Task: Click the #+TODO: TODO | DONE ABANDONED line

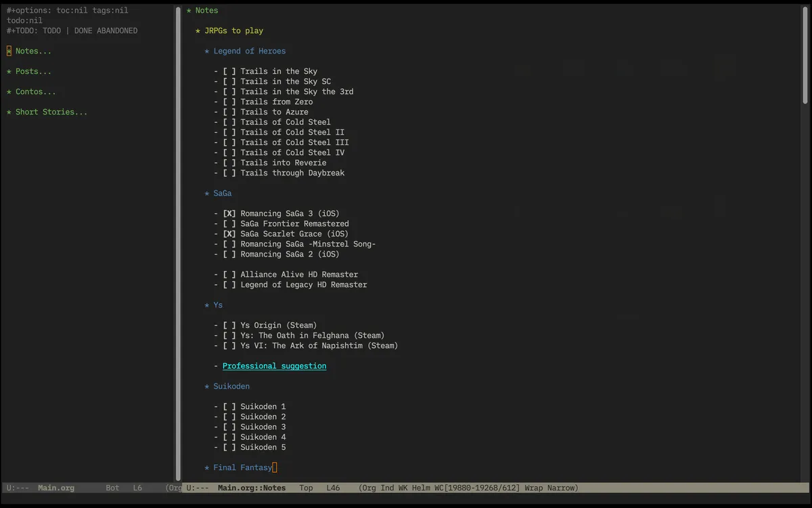Action: click(x=72, y=30)
